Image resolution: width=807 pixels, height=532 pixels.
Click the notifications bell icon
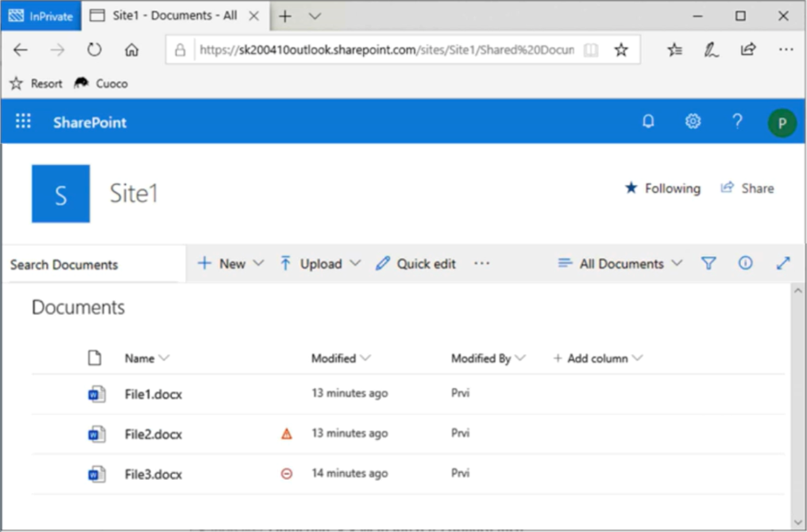(x=648, y=122)
